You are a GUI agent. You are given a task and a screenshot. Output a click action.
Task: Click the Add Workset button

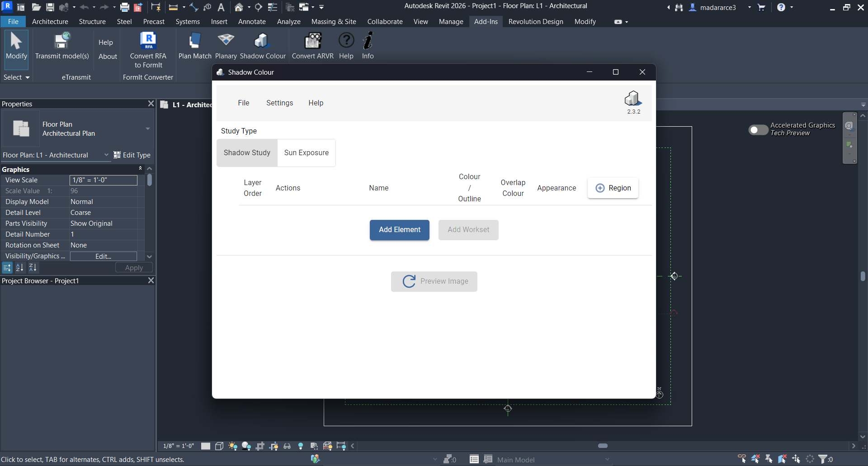point(468,230)
